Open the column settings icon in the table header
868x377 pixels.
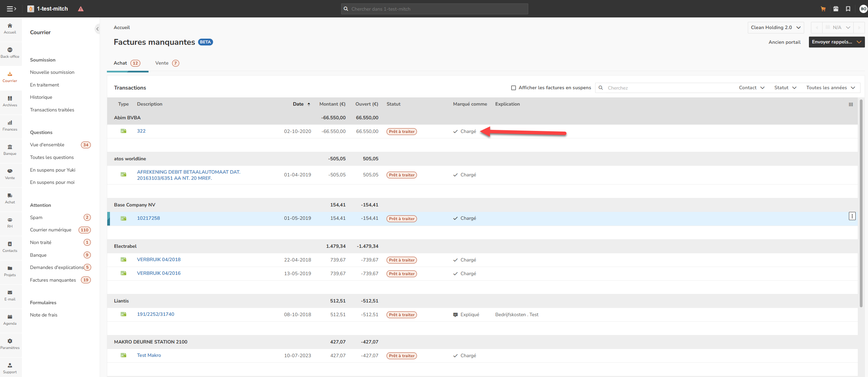(851, 105)
